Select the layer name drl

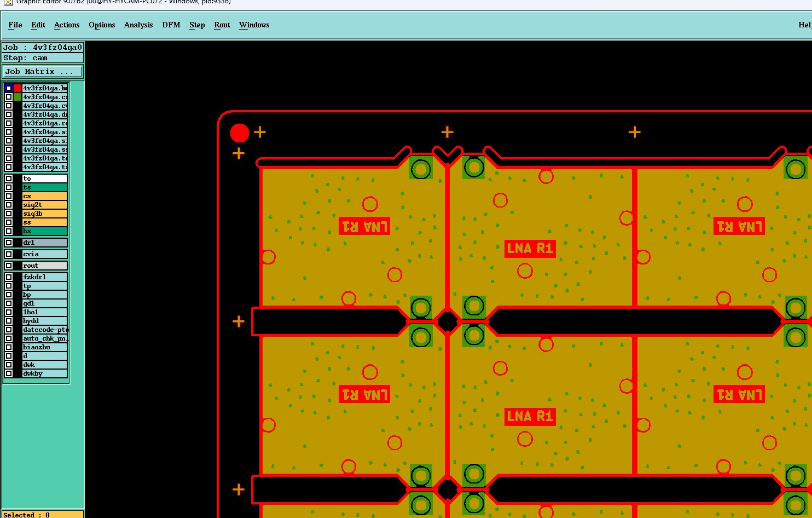pyautogui.click(x=45, y=243)
